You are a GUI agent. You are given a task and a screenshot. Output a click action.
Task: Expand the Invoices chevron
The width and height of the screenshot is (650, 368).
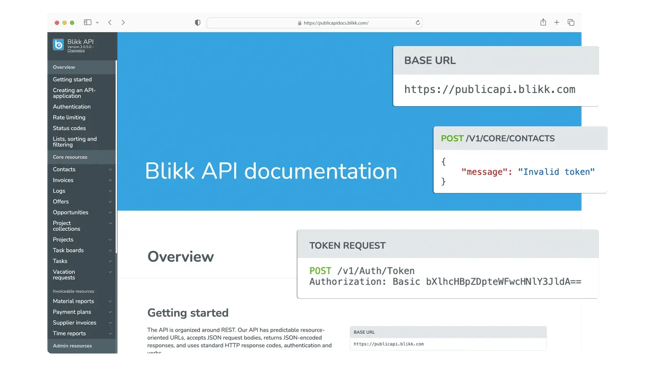click(110, 180)
